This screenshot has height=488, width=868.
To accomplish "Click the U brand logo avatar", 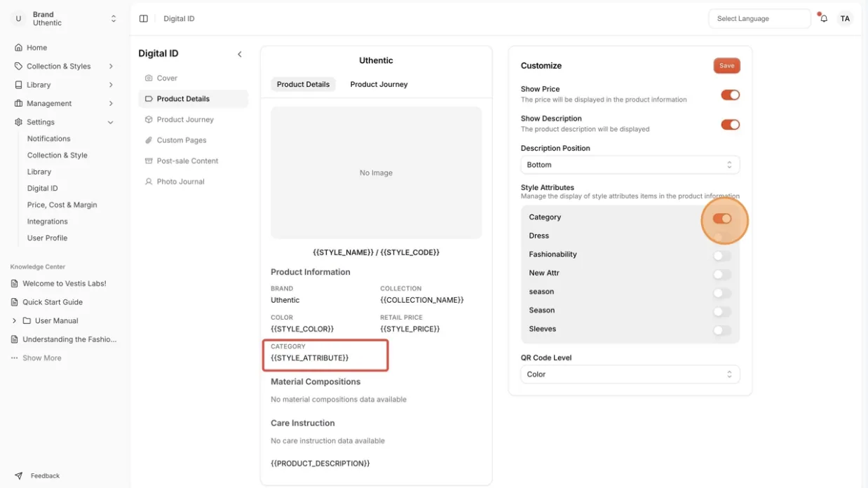I will [18, 19].
